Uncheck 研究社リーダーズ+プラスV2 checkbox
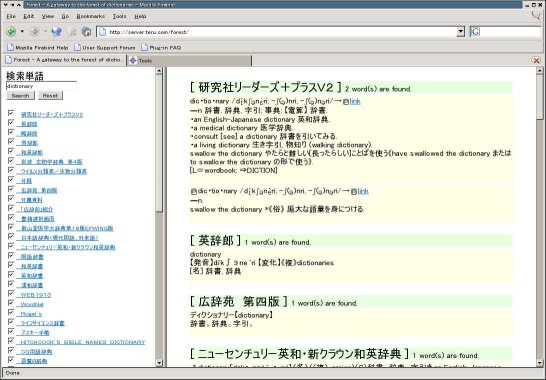546x380 pixels. pos(11,113)
